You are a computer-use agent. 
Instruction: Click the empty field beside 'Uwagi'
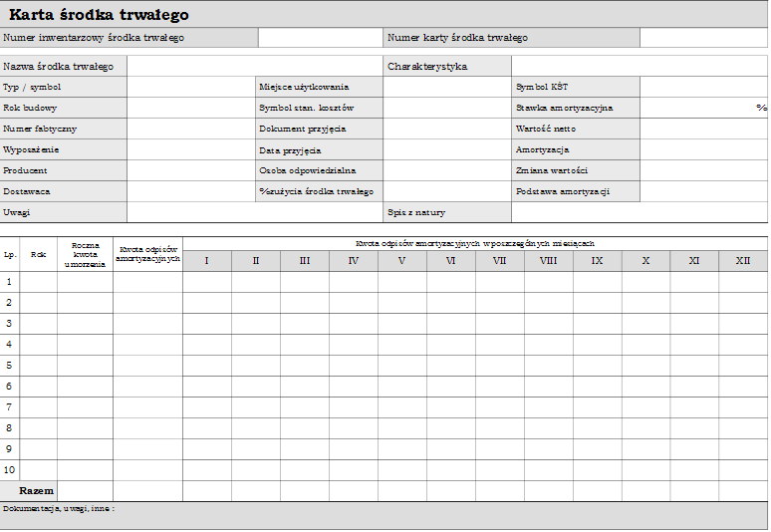(x=255, y=212)
